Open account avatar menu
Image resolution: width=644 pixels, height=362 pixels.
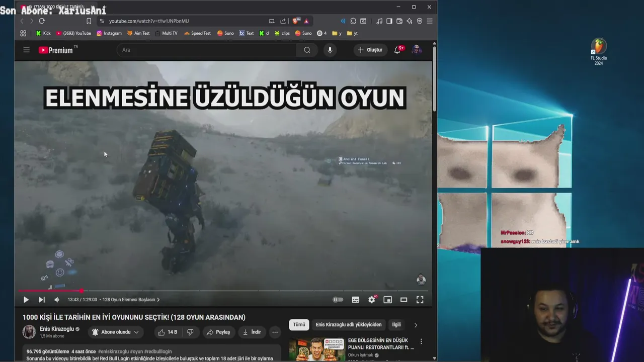click(x=417, y=50)
